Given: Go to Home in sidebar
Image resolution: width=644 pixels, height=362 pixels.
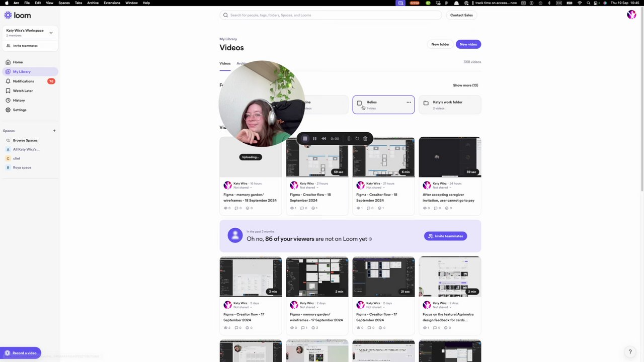Looking at the screenshot, I should (x=30, y=62).
